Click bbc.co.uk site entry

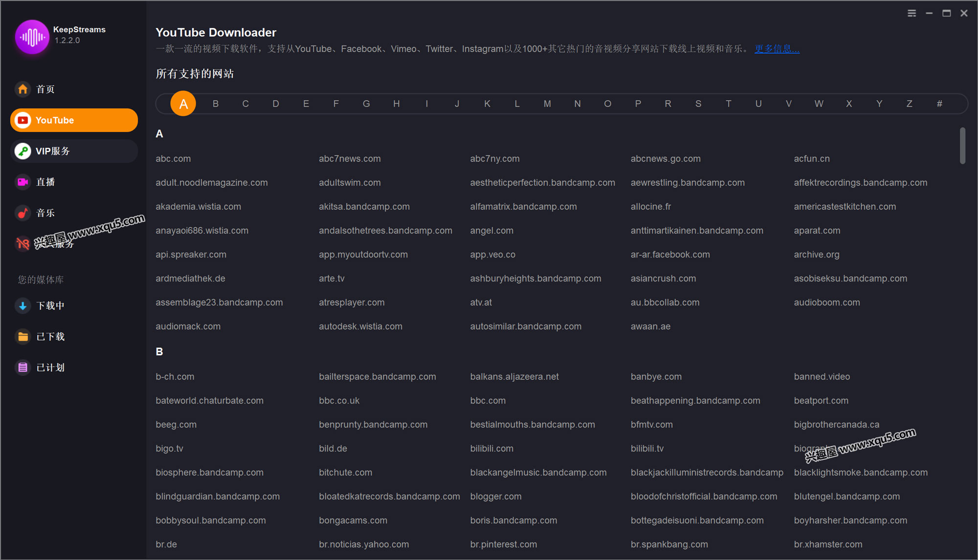tap(339, 401)
